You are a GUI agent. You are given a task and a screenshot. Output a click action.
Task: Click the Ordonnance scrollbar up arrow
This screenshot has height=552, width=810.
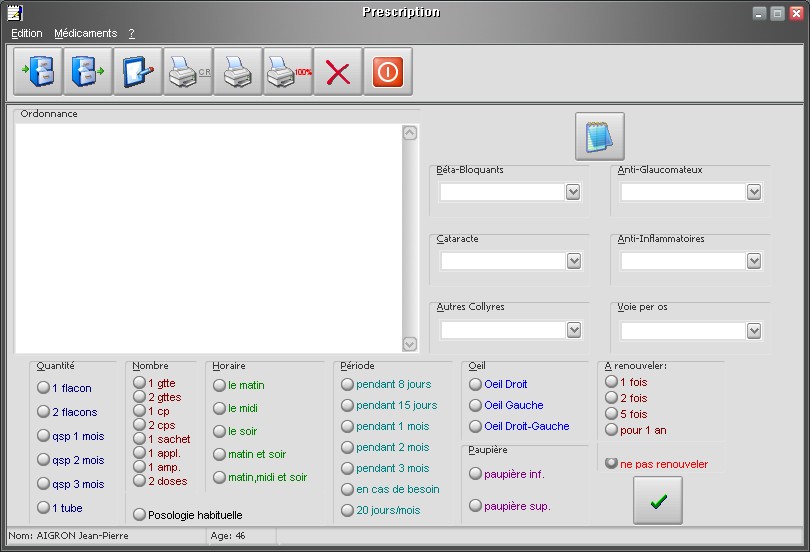click(x=410, y=133)
